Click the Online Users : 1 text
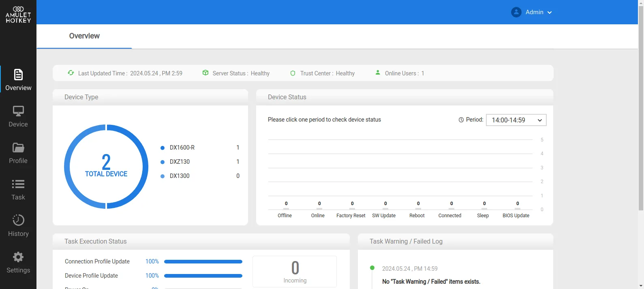The width and height of the screenshot is (644, 289). (x=404, y=73)
